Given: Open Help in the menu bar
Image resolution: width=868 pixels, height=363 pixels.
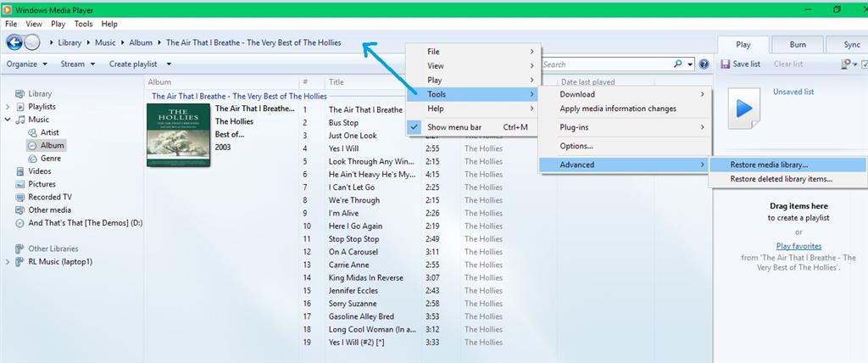Looking at the screenshot, I should [109, 24].
